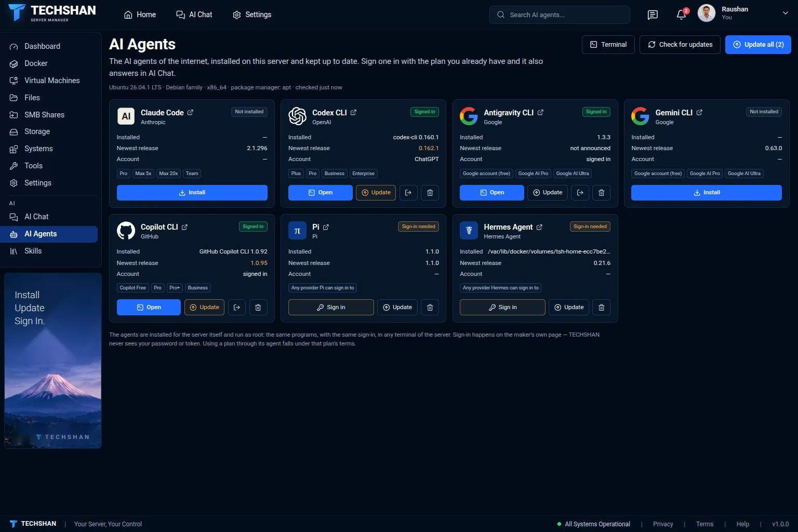Focus the Search AI agents field

tap(560, 15)
